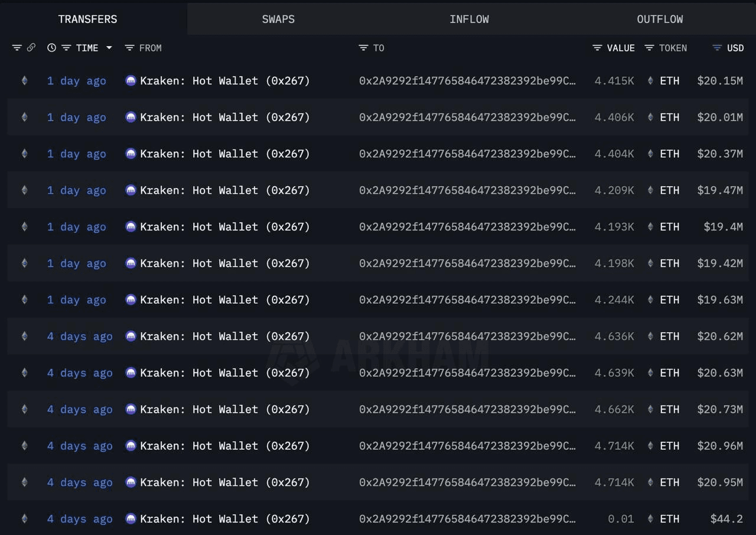Click the USD column filter icon
The width and height of the screenshot is (756, 535).
point(717,48)
